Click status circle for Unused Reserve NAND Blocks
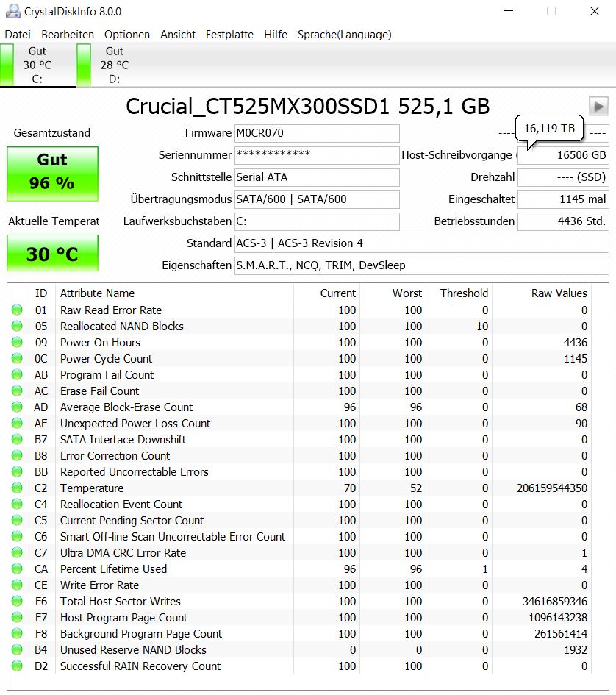The height and width of the screenshot is (695, 616). tap(17, 650)
